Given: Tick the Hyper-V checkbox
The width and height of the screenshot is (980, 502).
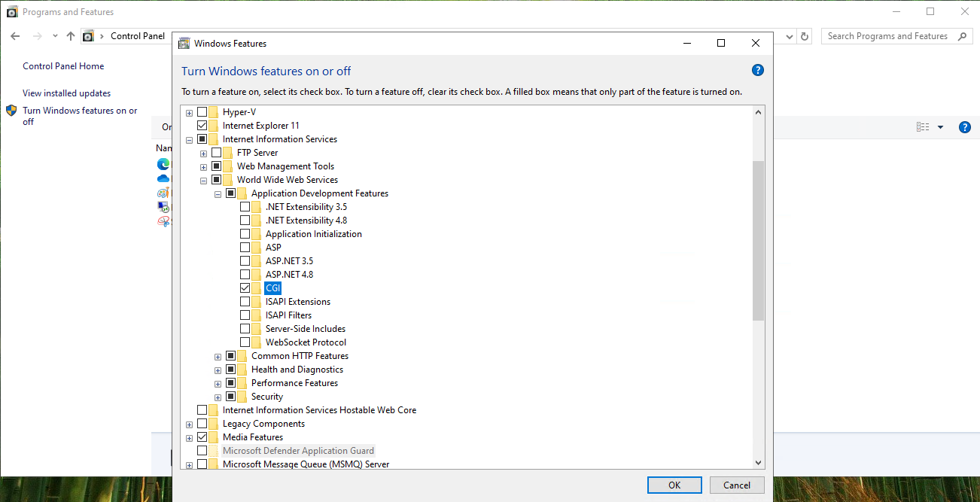Looking at the screenshot, I should pyautogui.click(x=202, y=112).
